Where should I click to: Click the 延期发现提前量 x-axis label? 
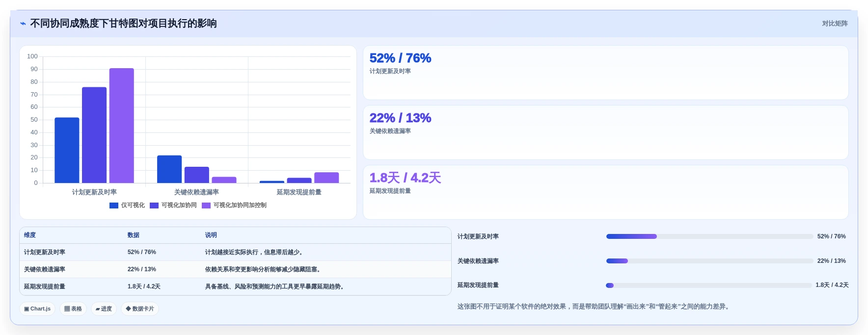pos(299,192)
